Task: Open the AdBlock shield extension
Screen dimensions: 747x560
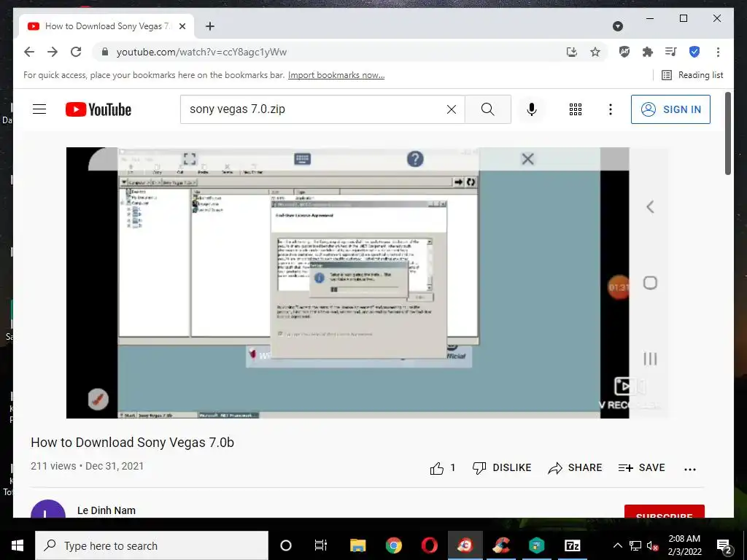Action: point(624,52)
